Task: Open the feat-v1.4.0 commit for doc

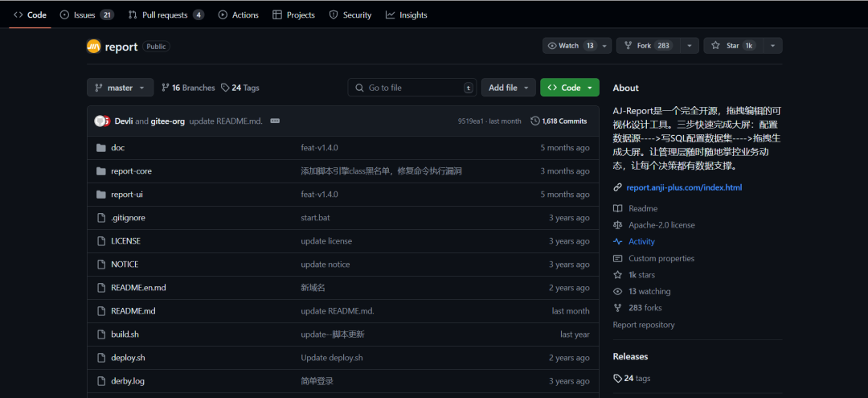Action: 319,148
